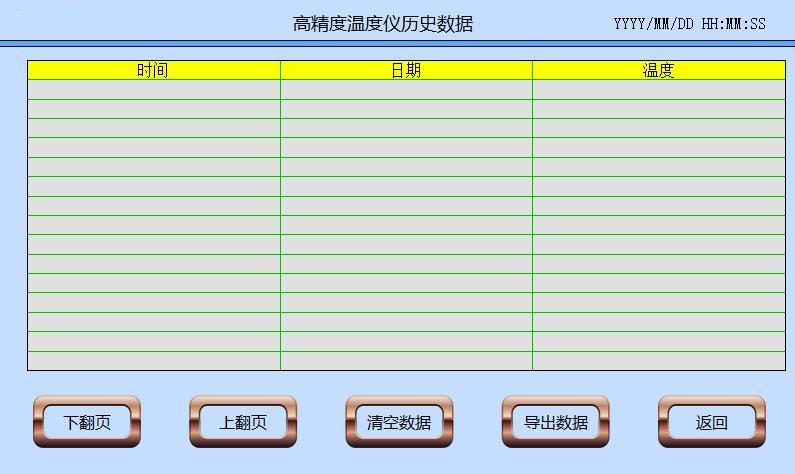Select the 温度 column header
Viewport: 795px width, 474px height.
tap(658, 70)
